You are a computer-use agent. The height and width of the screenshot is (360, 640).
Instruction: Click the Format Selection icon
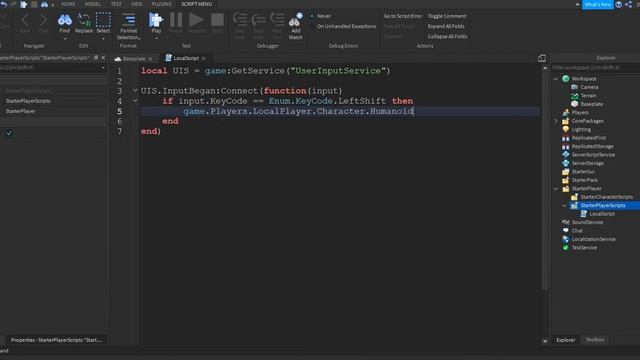(x=129, y=20)
